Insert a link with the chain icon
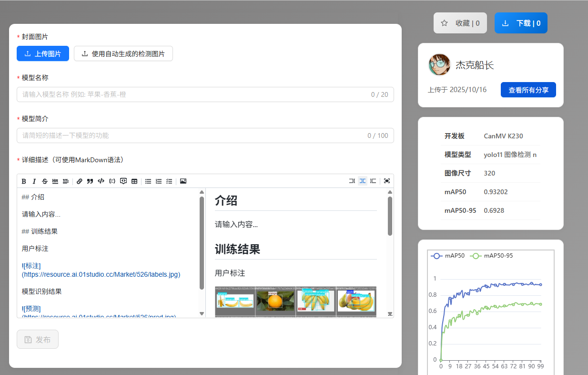588x375 pixels. coord(80,181)
